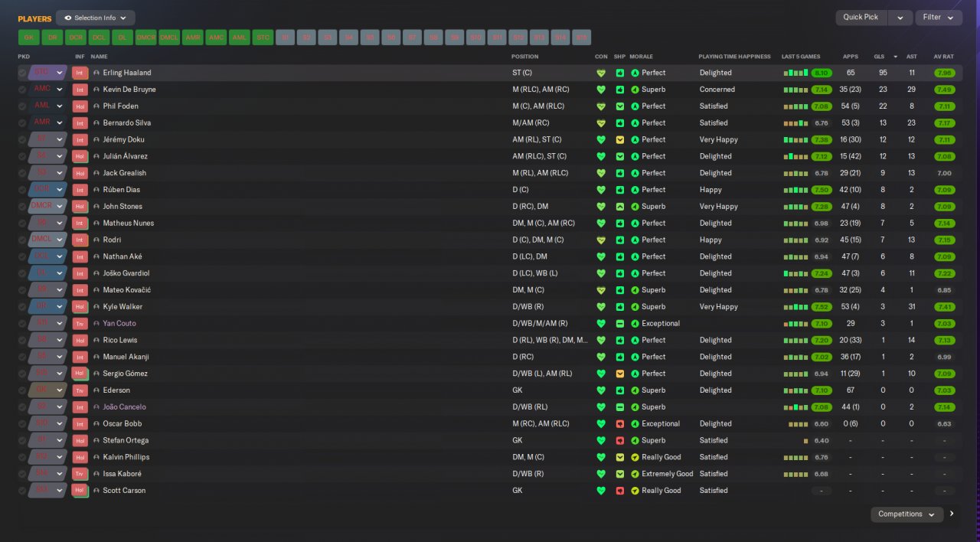Toggle the selection circle for Kalvin Phillips

coord(22,457)
